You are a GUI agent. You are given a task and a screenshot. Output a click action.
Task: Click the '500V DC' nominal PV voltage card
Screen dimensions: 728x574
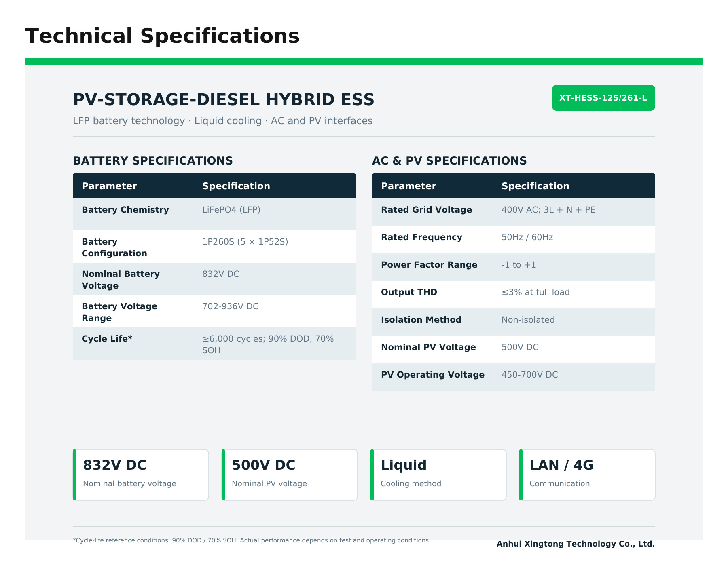pos(290,475)
